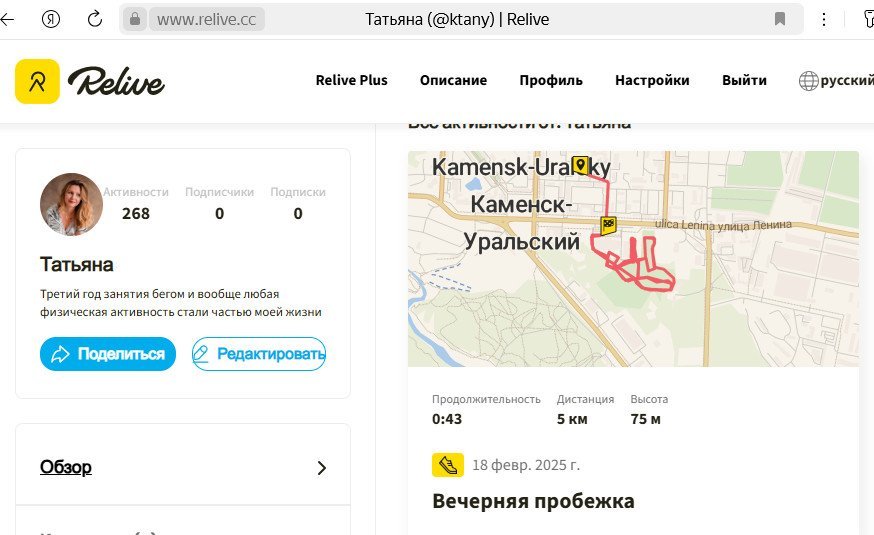The width and height of the screenshot is (874, 535).
Task: Click the Высота value 75 м
Action: (x=645, y=419)
